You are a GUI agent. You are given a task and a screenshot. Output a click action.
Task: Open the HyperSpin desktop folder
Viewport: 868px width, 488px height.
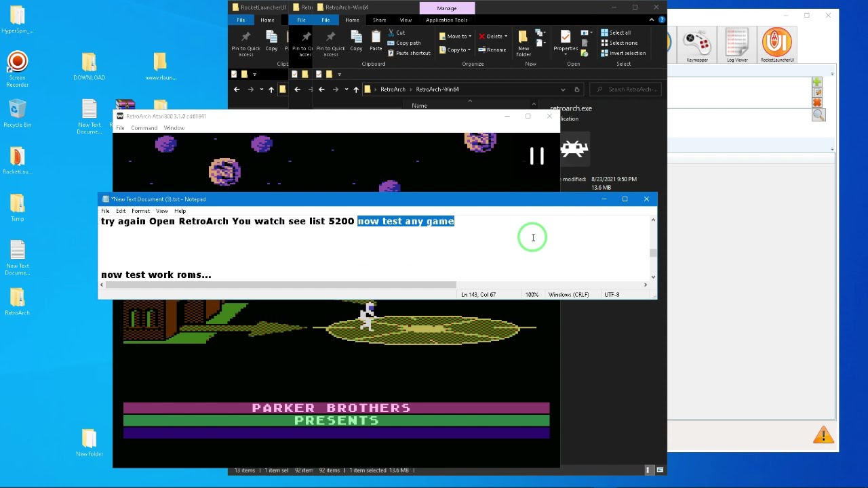pos(18,19)
